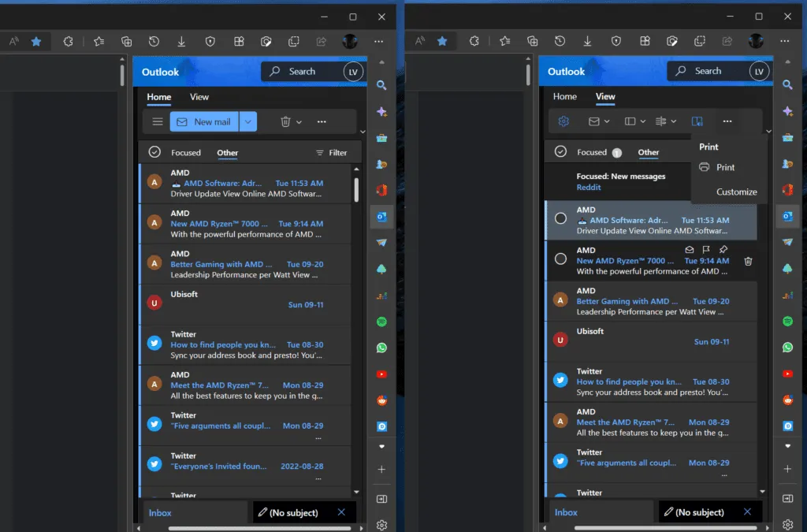Open Outlook from the Edge sidebar

point(787,216)
